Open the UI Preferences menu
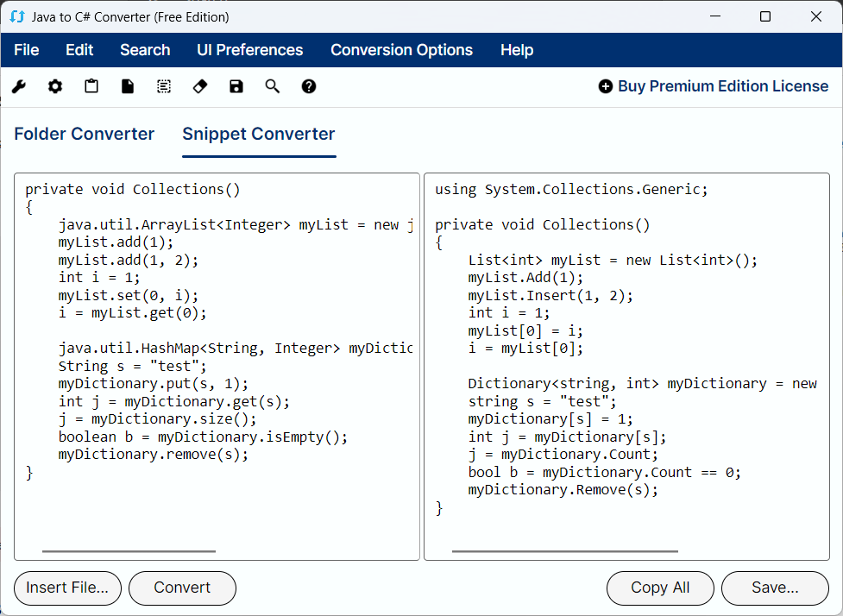This screenshot has width=843, height=616. click(250, 50)
